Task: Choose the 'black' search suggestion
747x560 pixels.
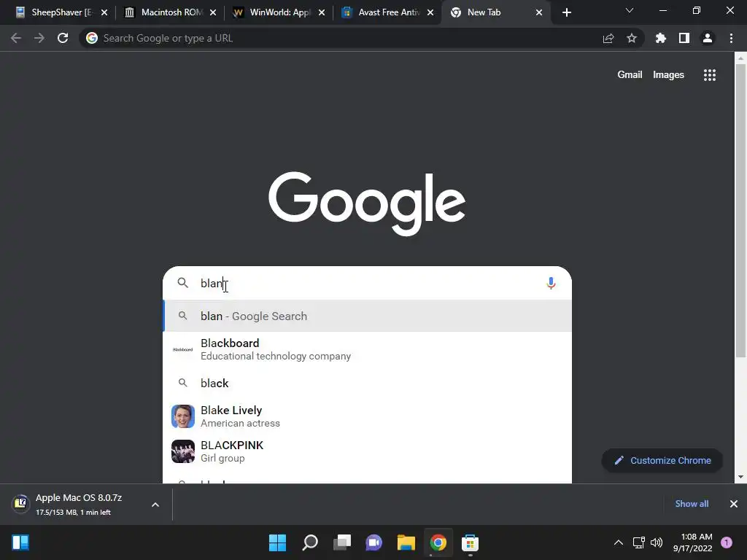Action: tap(367, 384)
